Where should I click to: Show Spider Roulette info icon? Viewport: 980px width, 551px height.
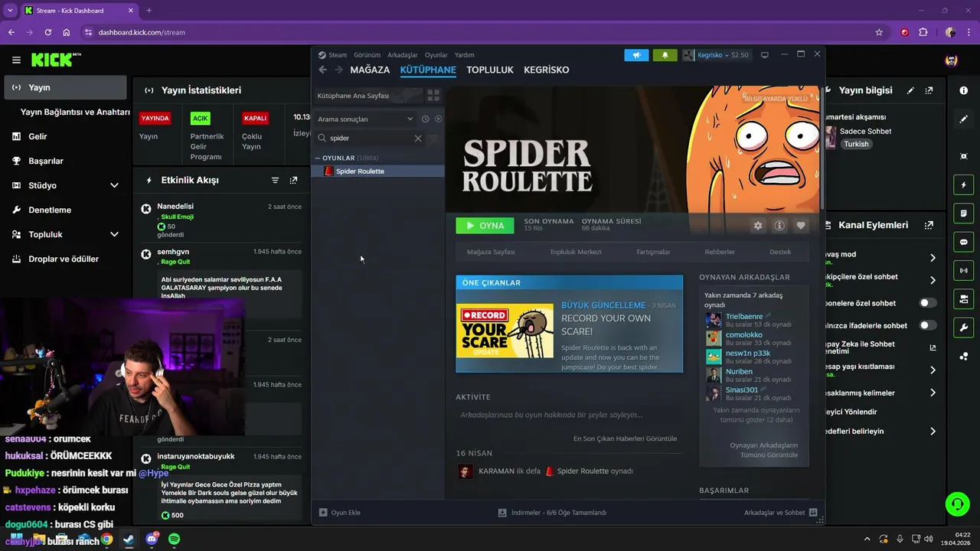click(x=779, y=226)
